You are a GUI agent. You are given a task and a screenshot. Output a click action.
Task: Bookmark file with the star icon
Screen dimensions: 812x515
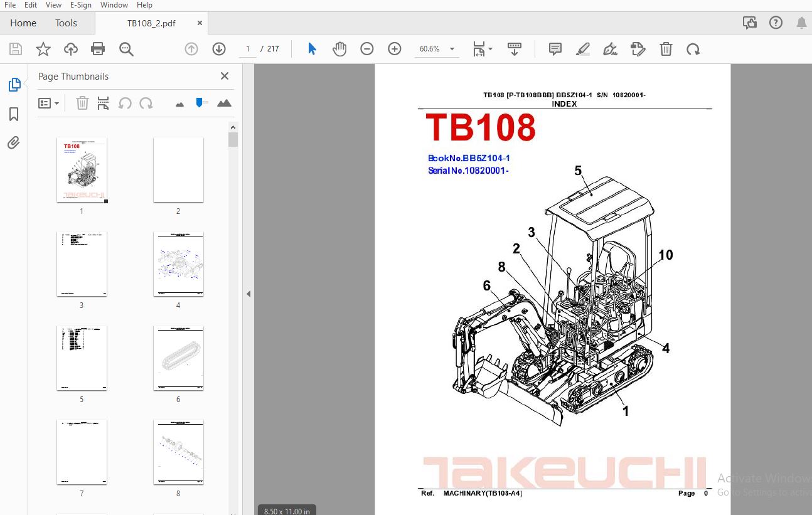[43, 49]
